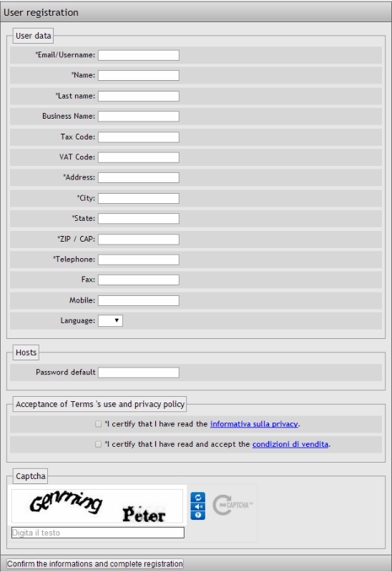This screenshot has height=572, width=392.
Task: Select the Business Name text box
Action: tap(139, 117)
